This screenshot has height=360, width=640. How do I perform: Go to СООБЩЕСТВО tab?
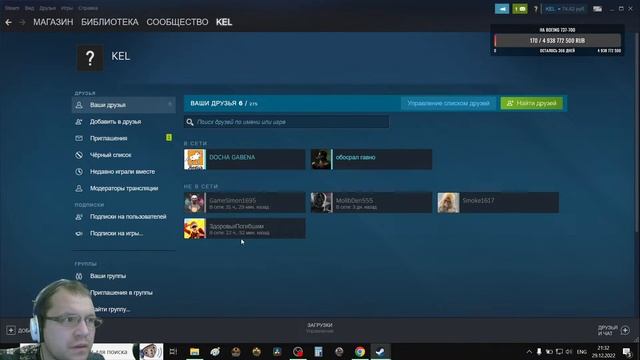[x=177, y=22]
